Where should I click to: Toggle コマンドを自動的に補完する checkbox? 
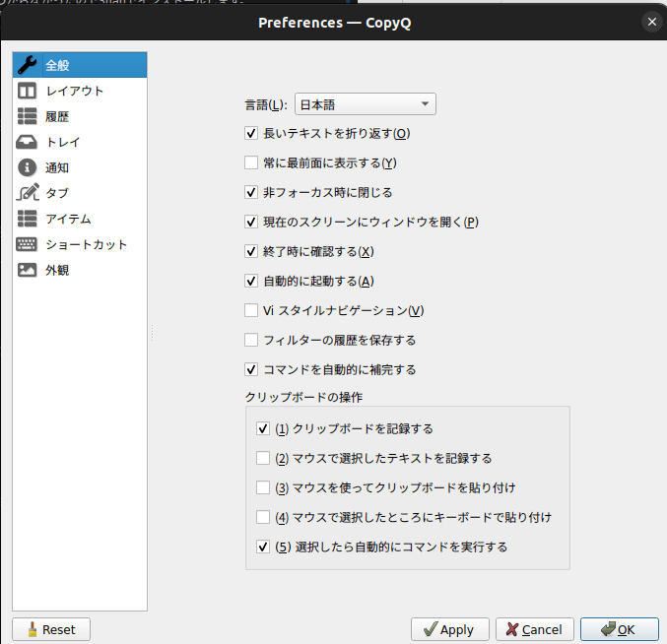(x=251, y=369)
